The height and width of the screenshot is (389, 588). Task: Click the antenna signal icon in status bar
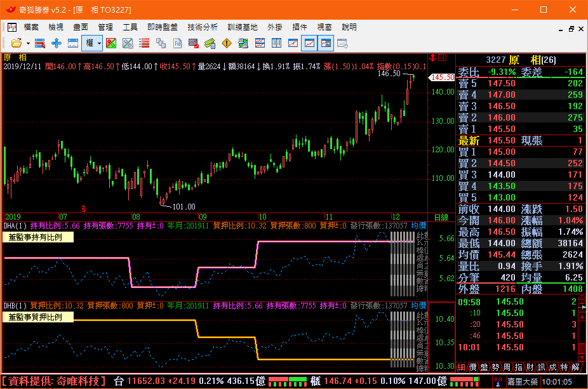pos(498,381)
